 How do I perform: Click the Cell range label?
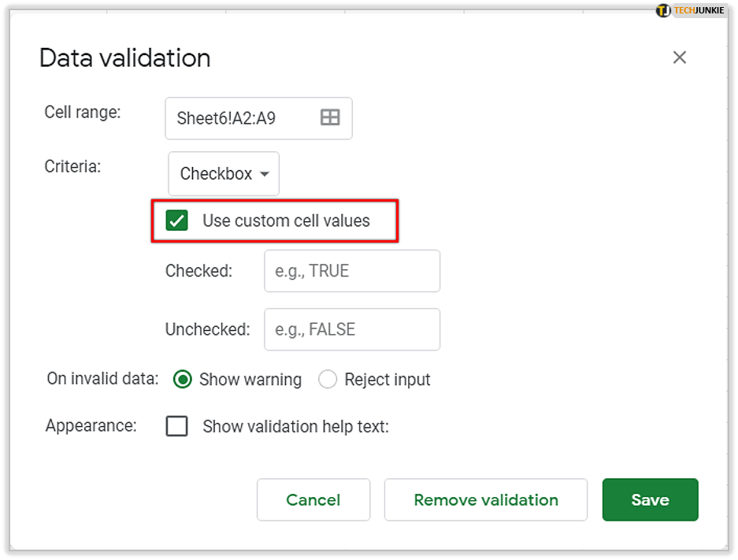(x=83, y=112)
